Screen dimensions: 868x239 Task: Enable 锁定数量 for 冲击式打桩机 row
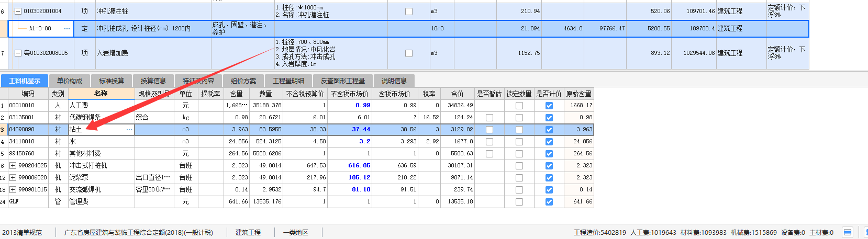[519, 166]
